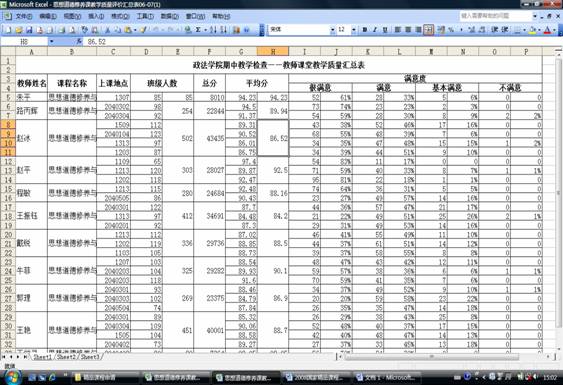Open the font name dropdown
This screenshot has height=385, width=563.
coord(332,30)
